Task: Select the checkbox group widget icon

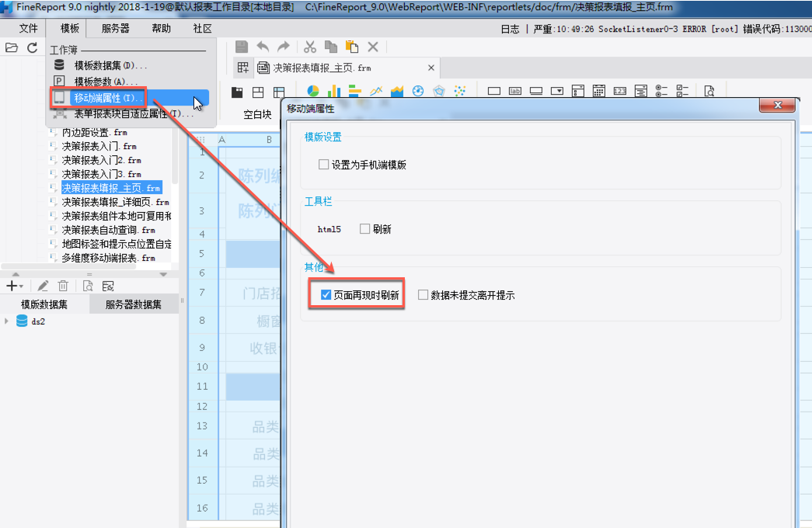Action: click(682, 91)
